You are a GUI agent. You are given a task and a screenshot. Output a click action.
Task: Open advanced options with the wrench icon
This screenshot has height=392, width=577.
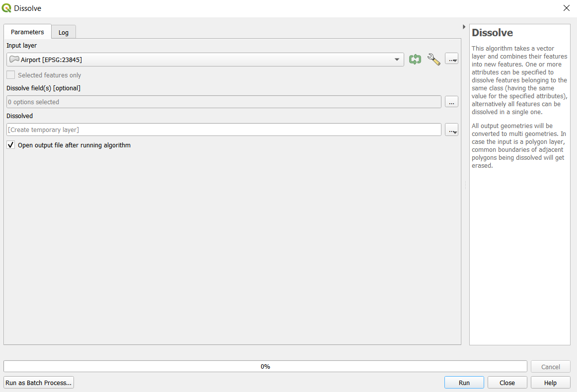[x=433, y=60]
